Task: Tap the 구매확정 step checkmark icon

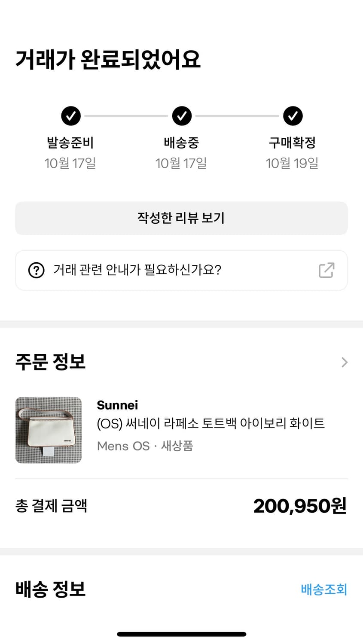Action: [x=293, y=116]
